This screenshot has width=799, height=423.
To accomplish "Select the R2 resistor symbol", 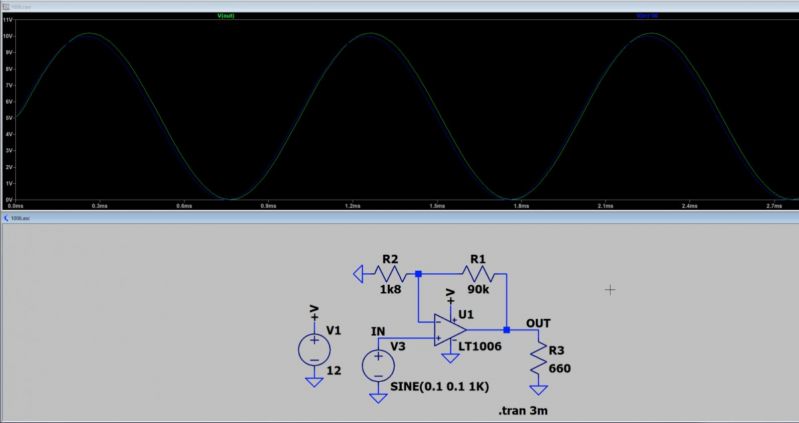I will 389,272.
